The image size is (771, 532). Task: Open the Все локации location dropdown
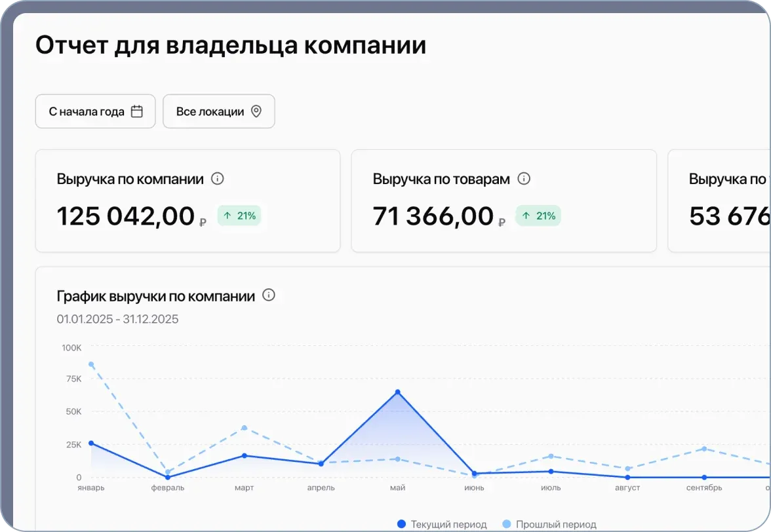[218, 111]
